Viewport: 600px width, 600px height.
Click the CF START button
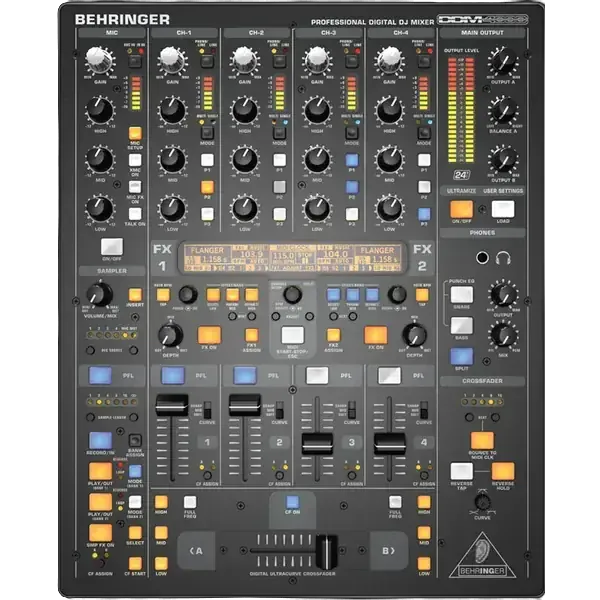tap(135, 563)
